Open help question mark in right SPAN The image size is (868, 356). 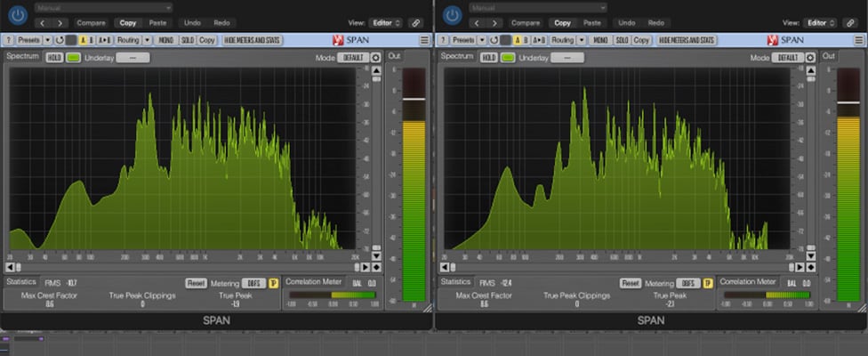(443, 40)
